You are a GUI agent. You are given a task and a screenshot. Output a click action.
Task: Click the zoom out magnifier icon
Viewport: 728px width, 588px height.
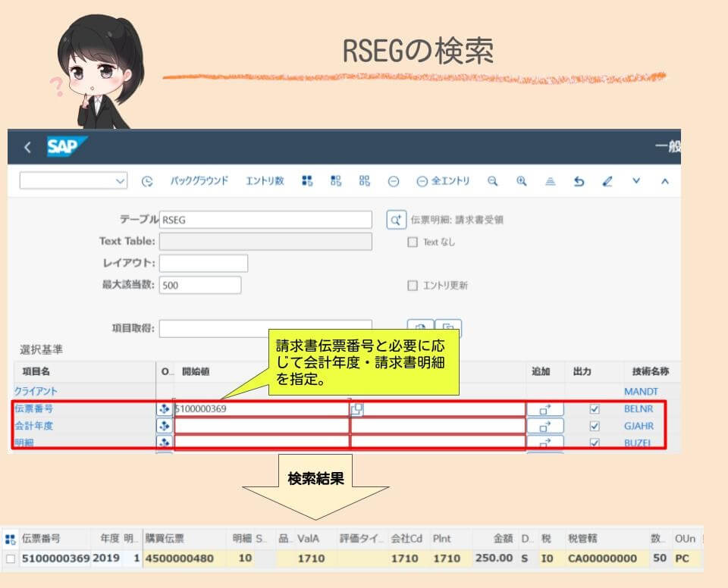(x=492, y=180)
